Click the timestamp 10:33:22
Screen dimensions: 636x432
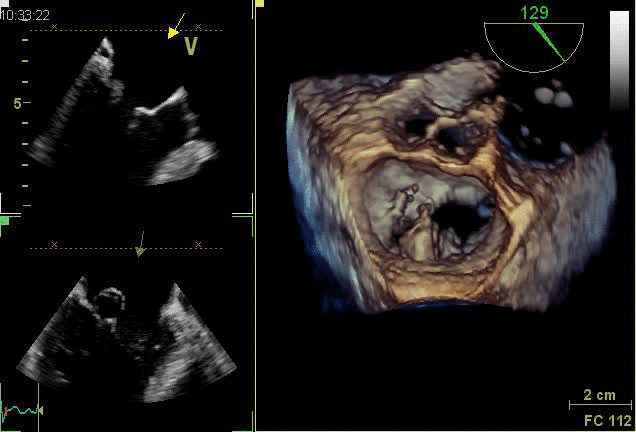click(25, 15)
